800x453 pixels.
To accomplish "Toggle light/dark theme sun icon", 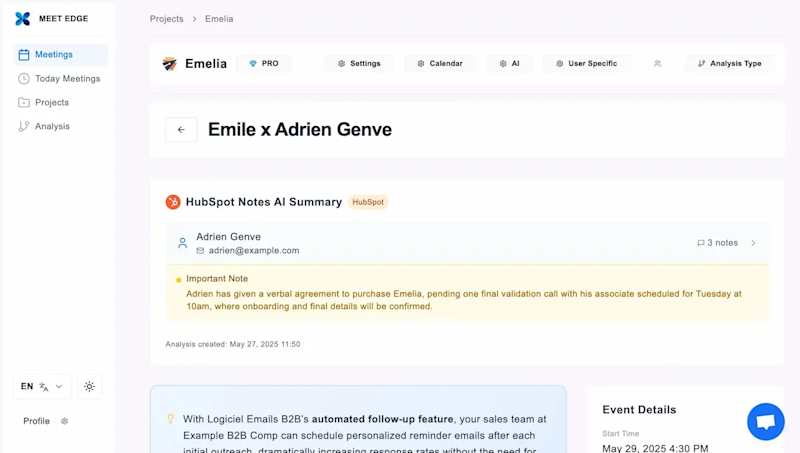I will coord(89,386).
